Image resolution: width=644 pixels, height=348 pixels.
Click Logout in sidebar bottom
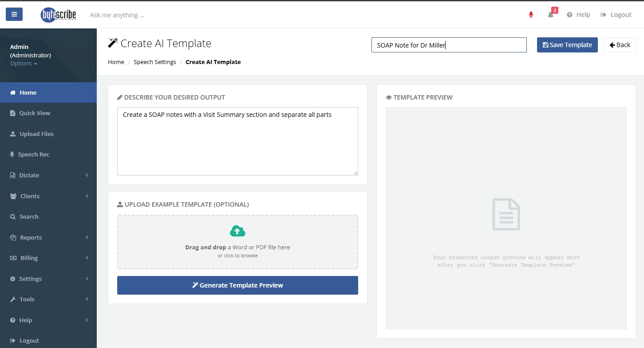point(29,340)
